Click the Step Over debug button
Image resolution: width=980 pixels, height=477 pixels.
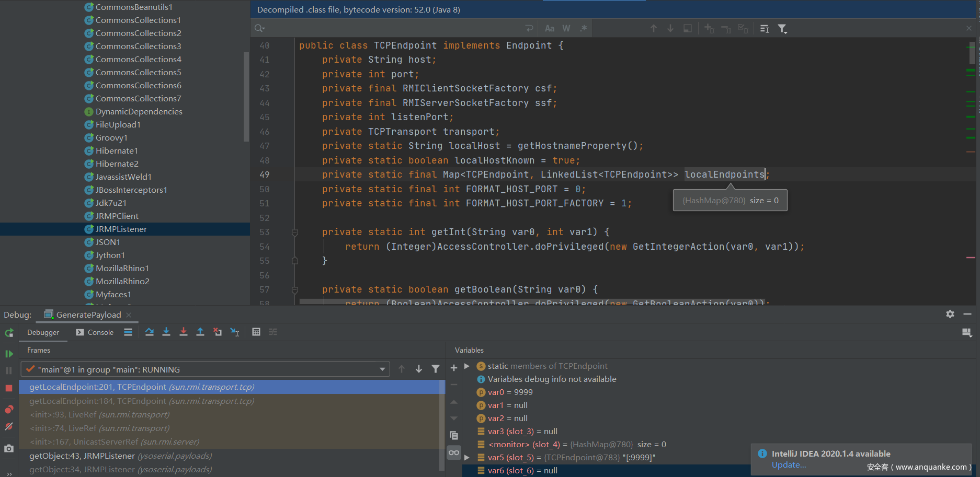point(150,332)
